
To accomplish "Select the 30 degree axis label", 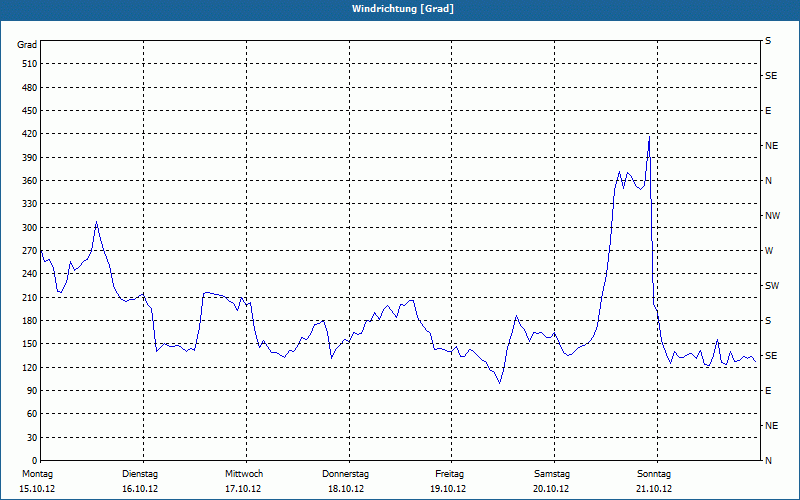I will (32, 438).
